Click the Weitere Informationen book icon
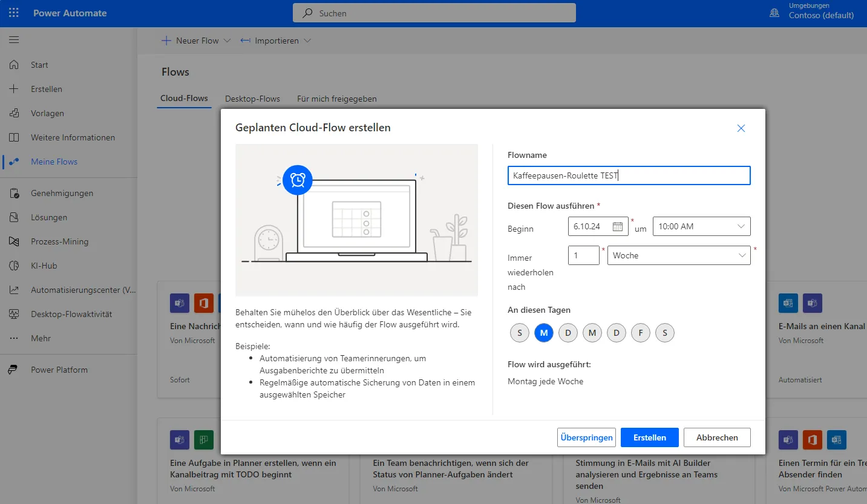The width and height of the screenshot is (867, 504). 14,137
